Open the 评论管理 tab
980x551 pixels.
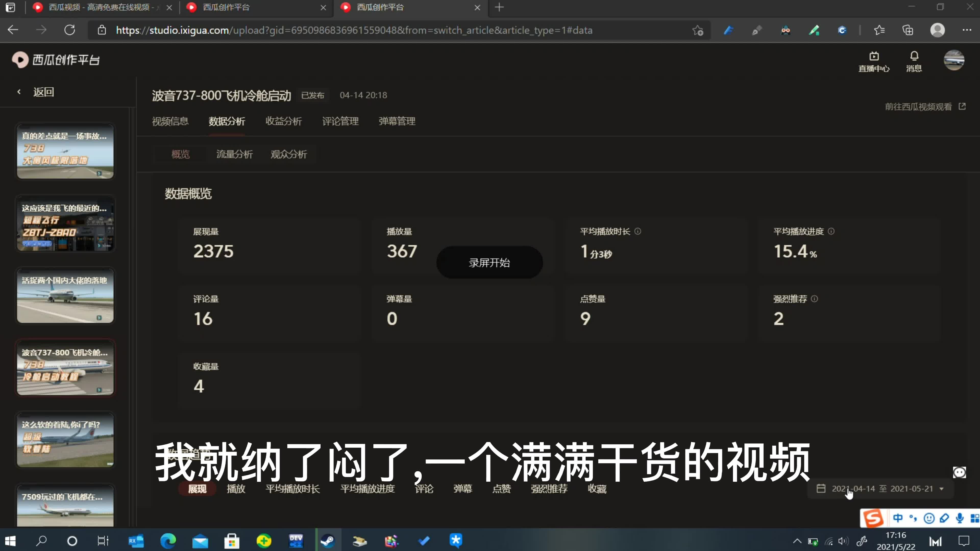click(340, 121)
